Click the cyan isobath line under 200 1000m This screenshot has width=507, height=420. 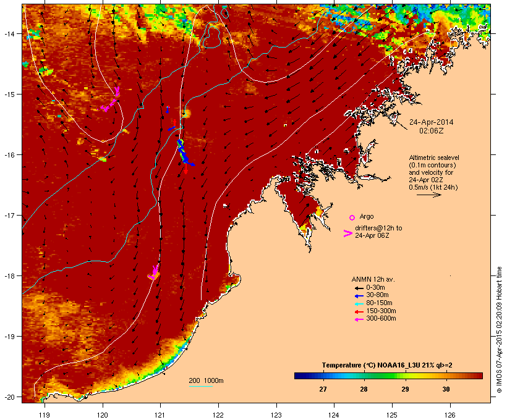click(x=201, y=386)
